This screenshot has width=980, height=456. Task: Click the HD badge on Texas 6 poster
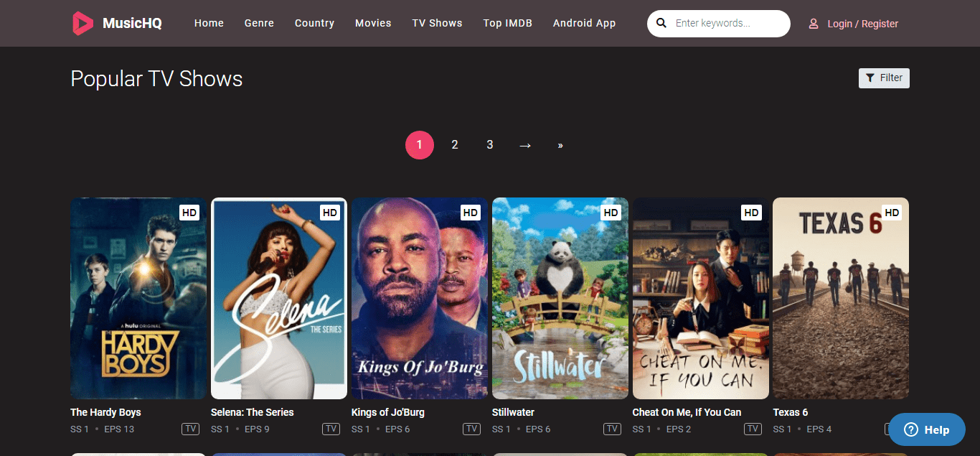point(892,213)
